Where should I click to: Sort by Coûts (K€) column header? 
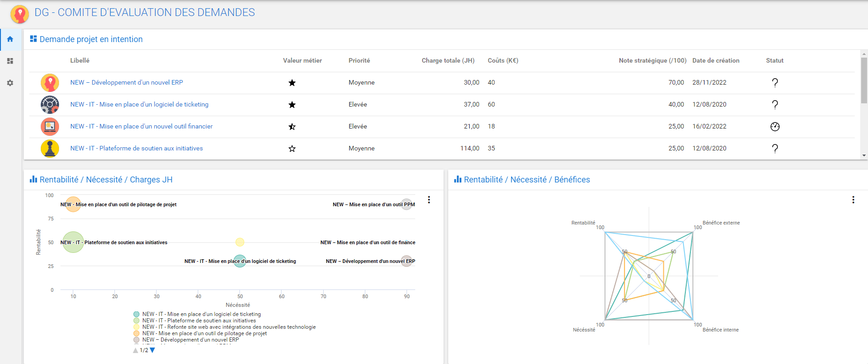click(x=503, y=60)
